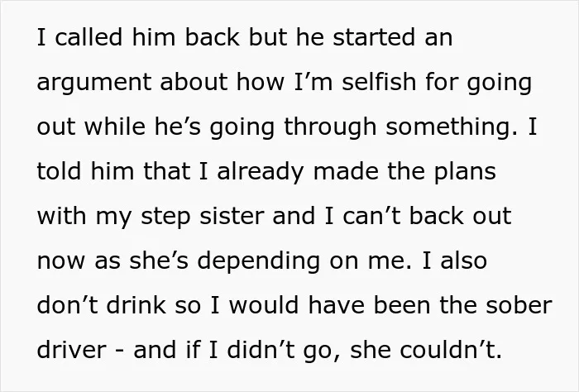The width and height of the screenshot is (579, 392).
Task: Click the word "step" before "sister"
Action: 165,217
